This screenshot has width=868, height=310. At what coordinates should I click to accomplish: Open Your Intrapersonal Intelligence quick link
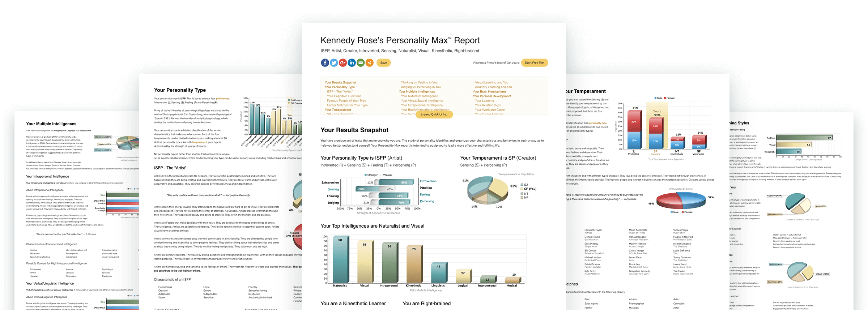point(422,105)
